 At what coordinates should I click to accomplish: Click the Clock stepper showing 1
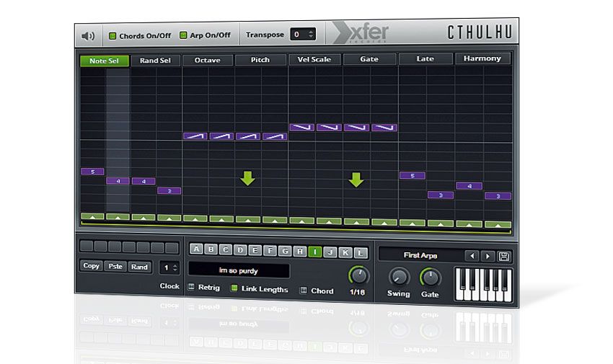point(169,267)
